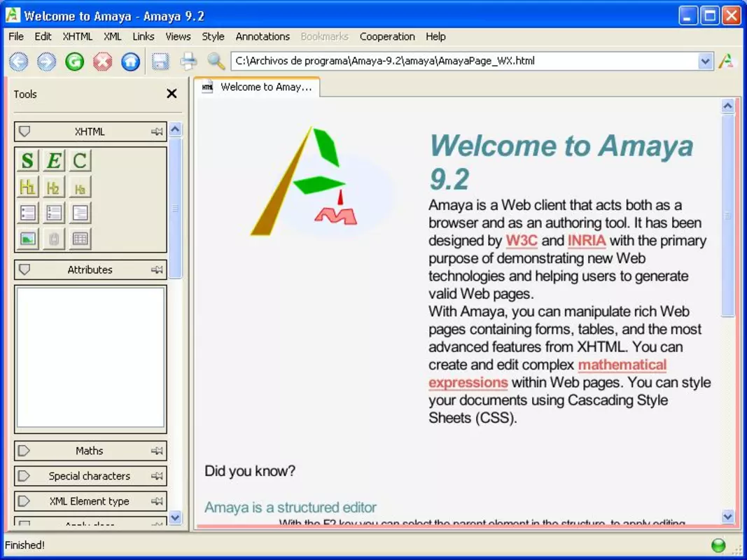Expand the Special characters section
This screenshot has height=560, width=747.
point(25,476)
